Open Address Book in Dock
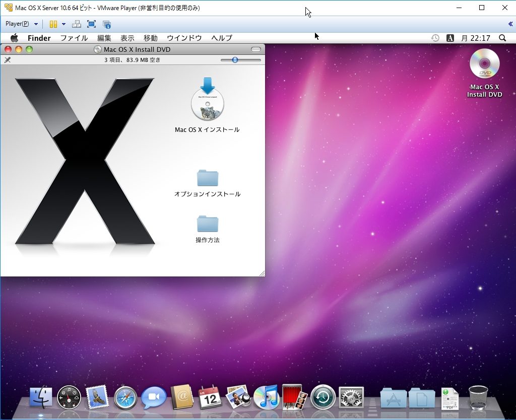Image resolution: width=516 pixels, height=420 pixels. tap(182, 397)
